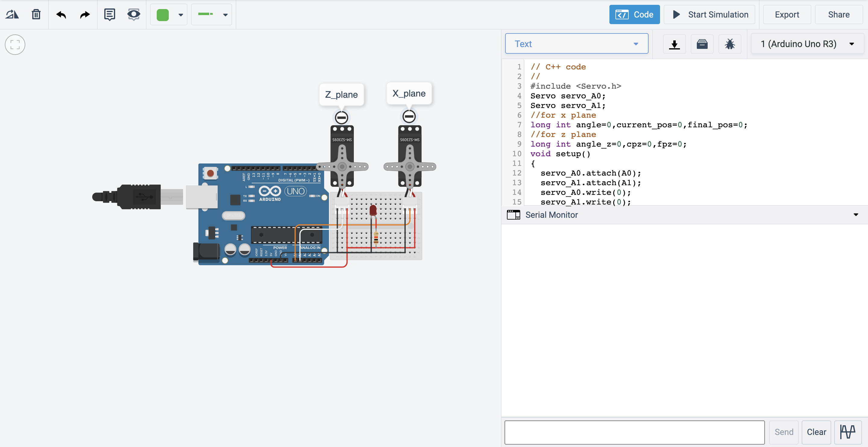
Task: Click the rotate/mirror tool icon
Action: coord(12,14)
